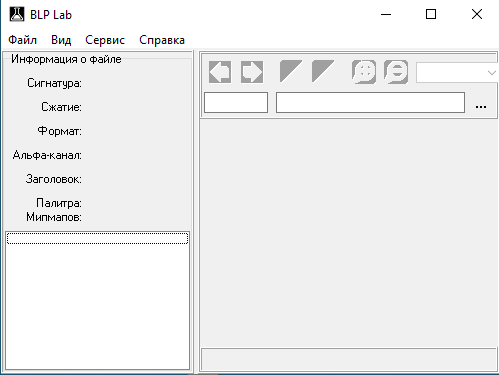Click the first gray triangle toolbar icon

click(x=291, y=71)
